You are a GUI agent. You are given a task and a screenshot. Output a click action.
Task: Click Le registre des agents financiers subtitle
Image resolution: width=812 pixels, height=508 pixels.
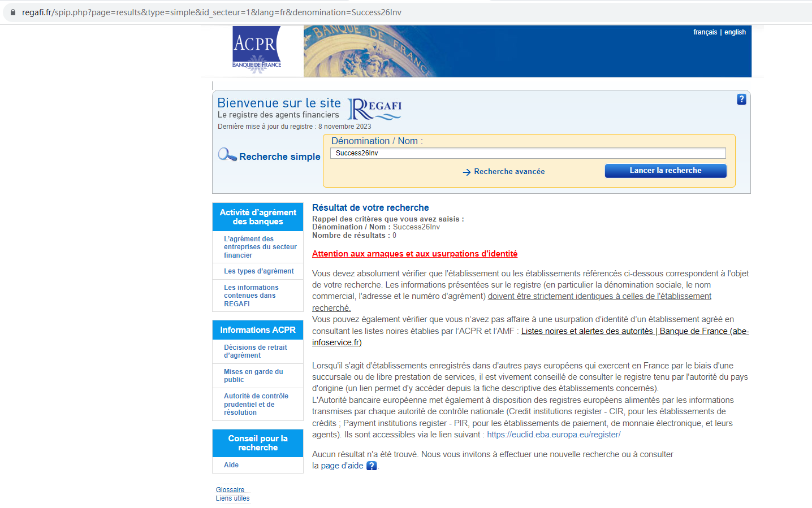pyautogui.click(x=278, y=115)
